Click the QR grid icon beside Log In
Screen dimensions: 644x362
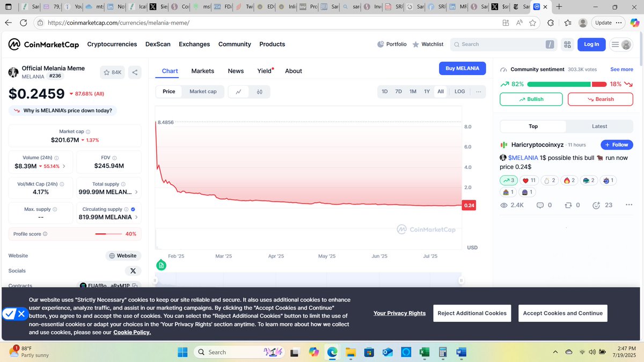[x=567, y=45]
